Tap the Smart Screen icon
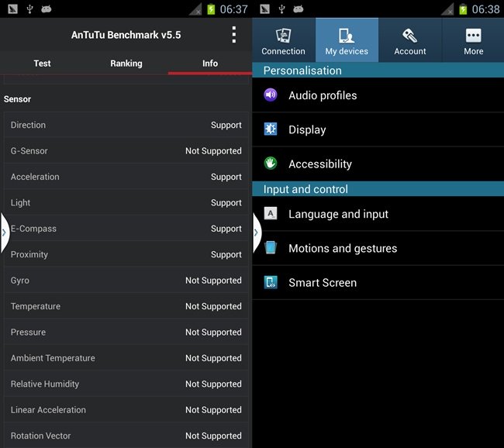 271,282
